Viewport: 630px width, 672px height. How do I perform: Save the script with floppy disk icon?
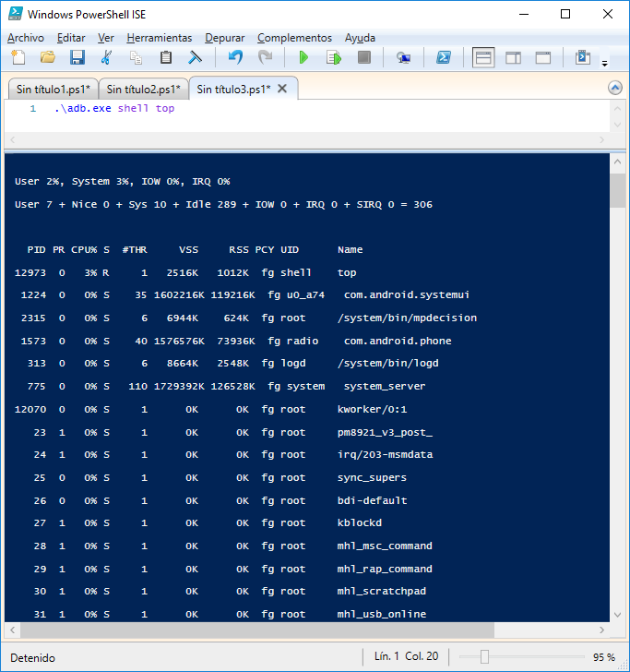click(77, 57)
